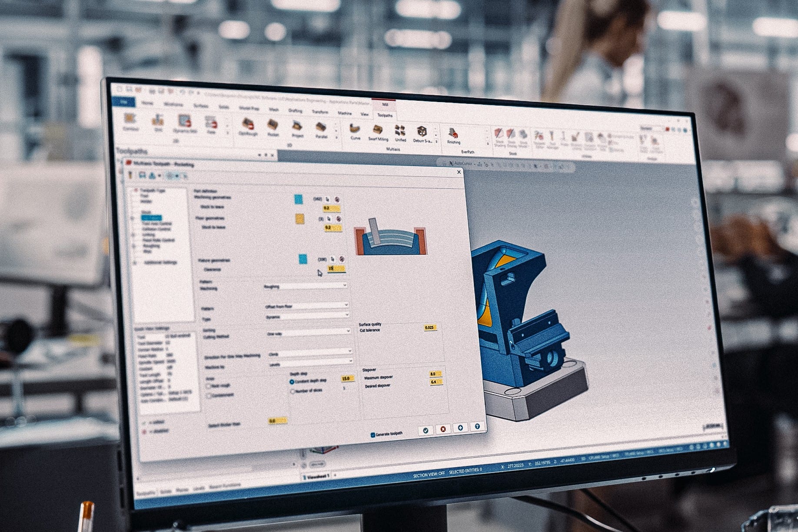Close the Multiaxis Toolpath dialog
798x532 pixels.
point(459,172)
